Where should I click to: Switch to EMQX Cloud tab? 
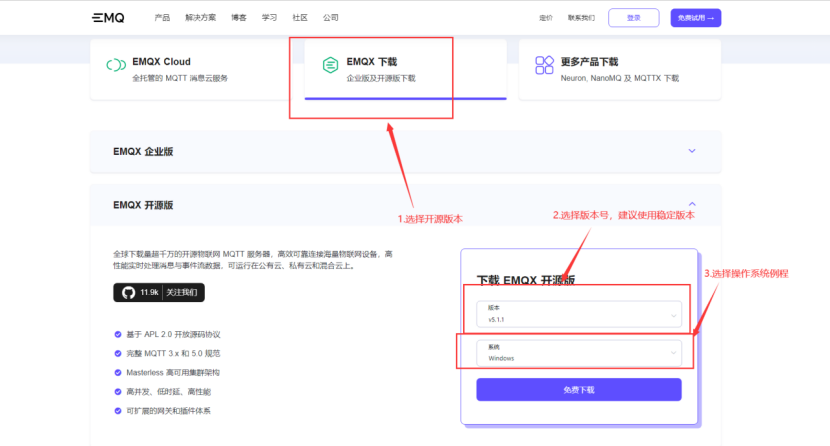point(191,69)
